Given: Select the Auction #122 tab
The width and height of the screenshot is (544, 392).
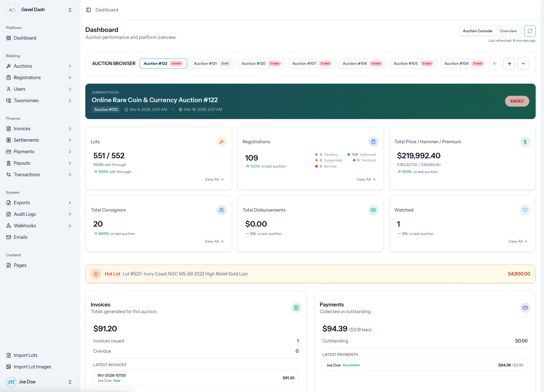Looking at the screenshot, I should [163, 64].
